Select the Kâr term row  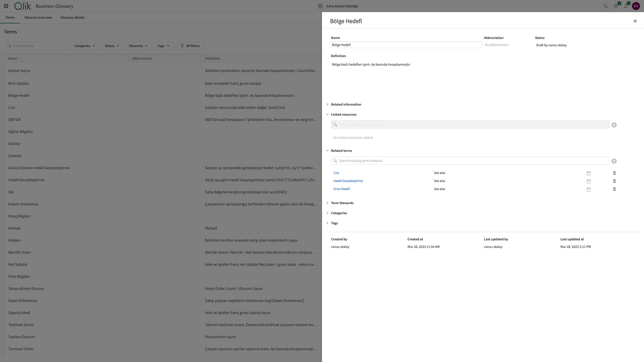tap(163, 192)
